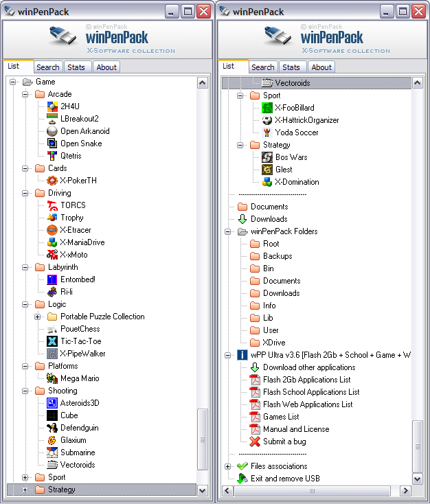This screenshot has height=504, width=430.
Task: Switch to Search tab in right window
Action: (263, 67)
